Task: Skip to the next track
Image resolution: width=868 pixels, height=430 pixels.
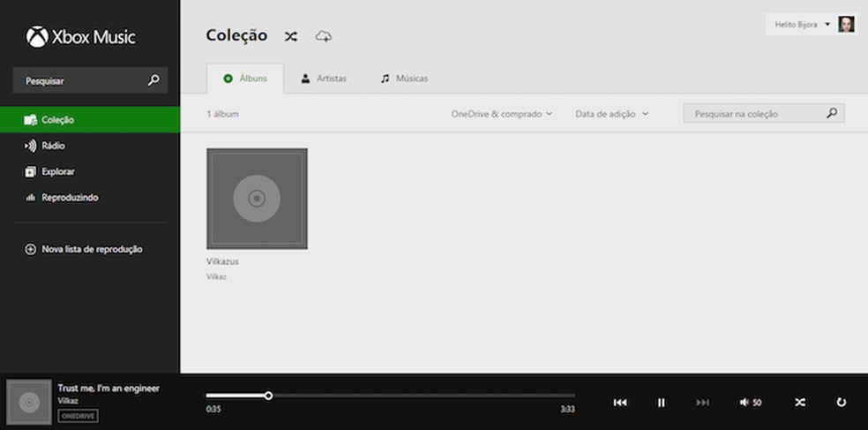Action: (702, 403)
